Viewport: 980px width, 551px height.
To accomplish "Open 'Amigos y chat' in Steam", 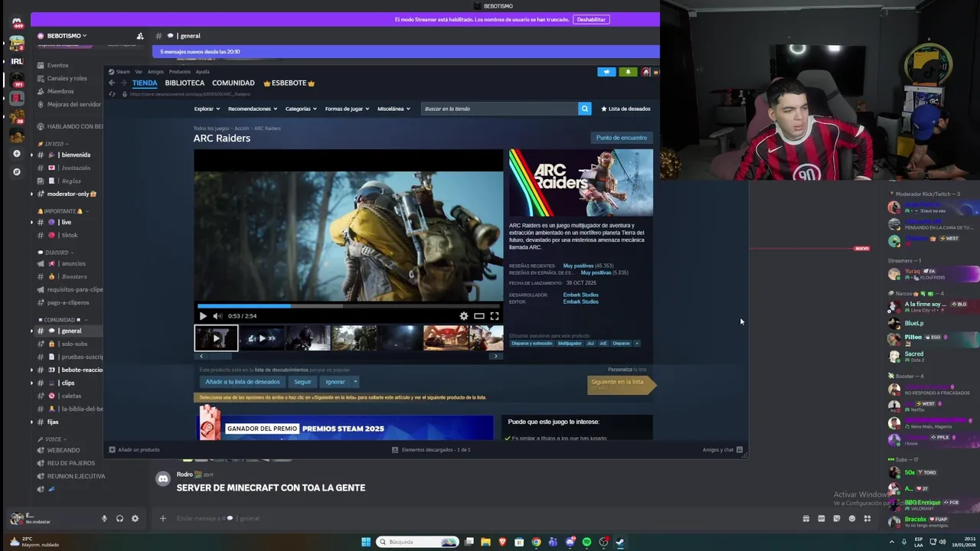I will coord(723,450).
